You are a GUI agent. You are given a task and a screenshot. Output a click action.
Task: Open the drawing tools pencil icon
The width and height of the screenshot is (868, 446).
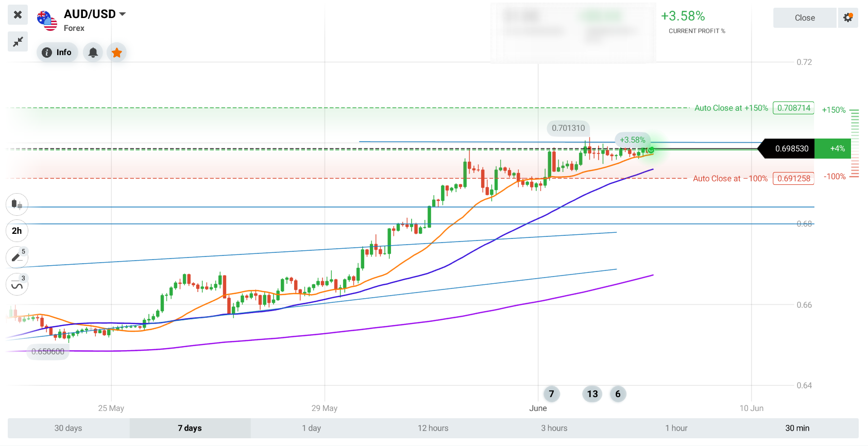point(17,257)
